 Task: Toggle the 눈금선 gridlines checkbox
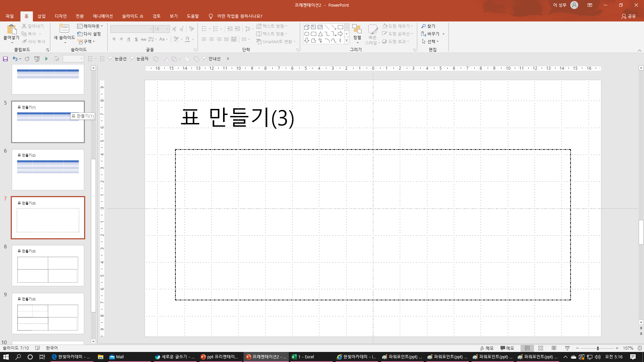click(x=111, y=59)
